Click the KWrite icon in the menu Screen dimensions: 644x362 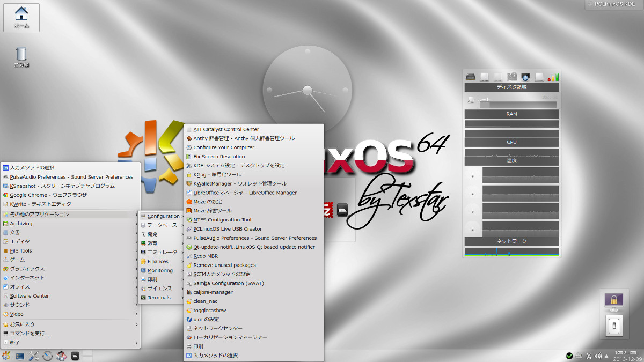pyautogui.click(x=6, y=204)
